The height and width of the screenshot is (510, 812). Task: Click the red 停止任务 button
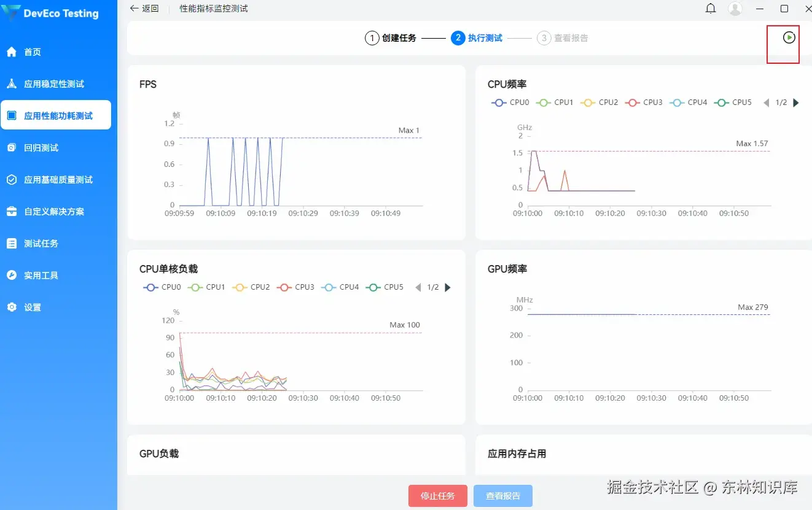click(438, 496)
